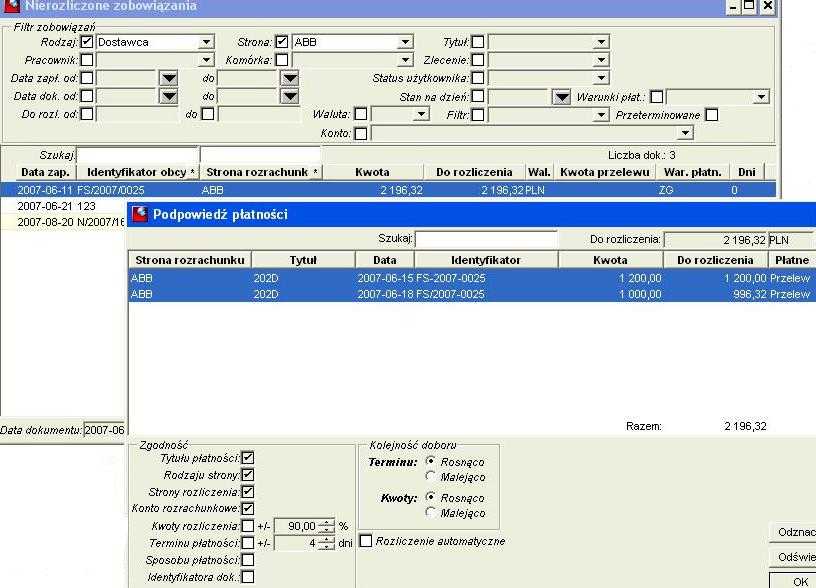Click the OK button
The height and width of the screenshot is (588, 816).
[795, 581]
